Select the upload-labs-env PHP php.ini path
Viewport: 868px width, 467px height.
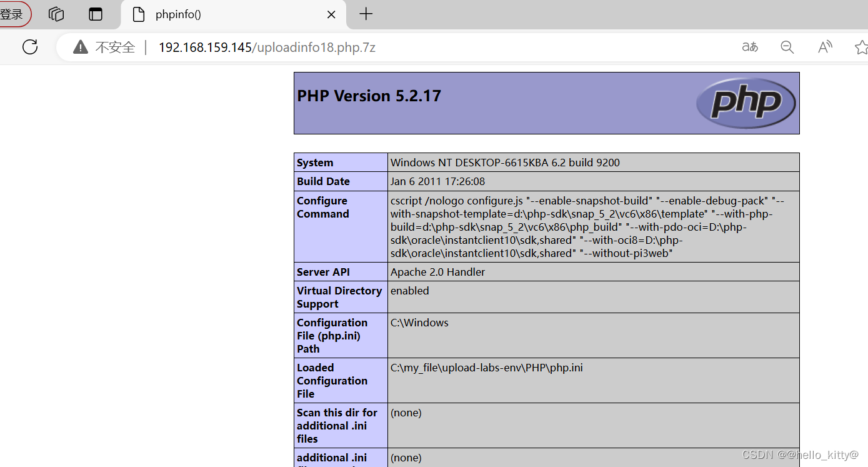click(x=487, y=368)
